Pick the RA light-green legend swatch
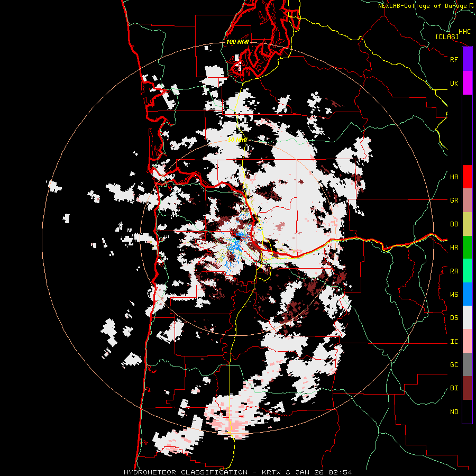The width and height of the screenshot is (476, 476). tap(467, 271)
